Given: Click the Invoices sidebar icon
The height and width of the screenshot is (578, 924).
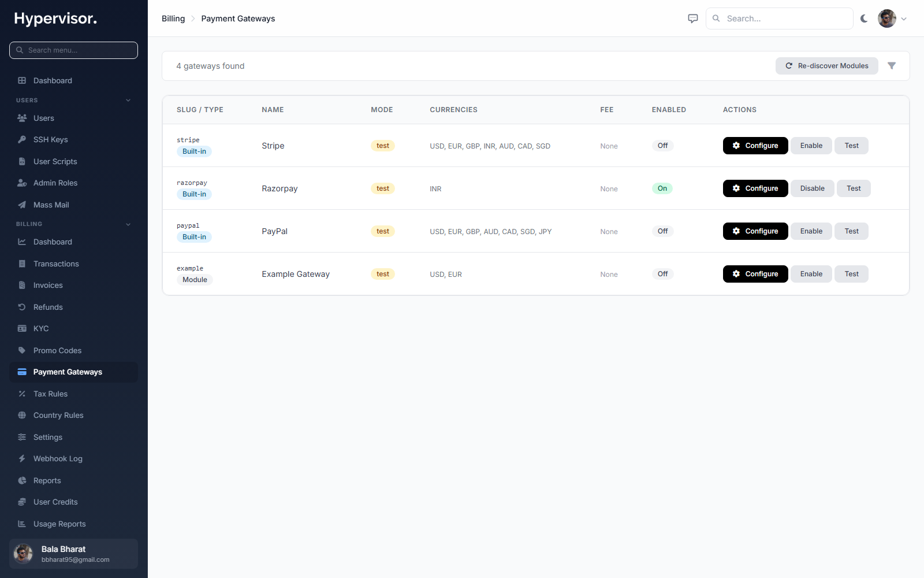Looking at the screenshot, I should 22,285.
